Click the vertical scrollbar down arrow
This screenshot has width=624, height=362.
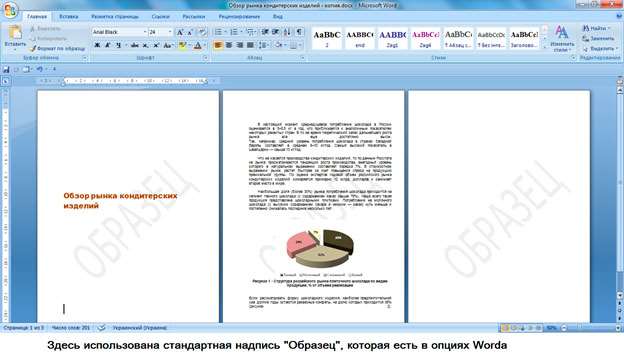tap(620, 296)
